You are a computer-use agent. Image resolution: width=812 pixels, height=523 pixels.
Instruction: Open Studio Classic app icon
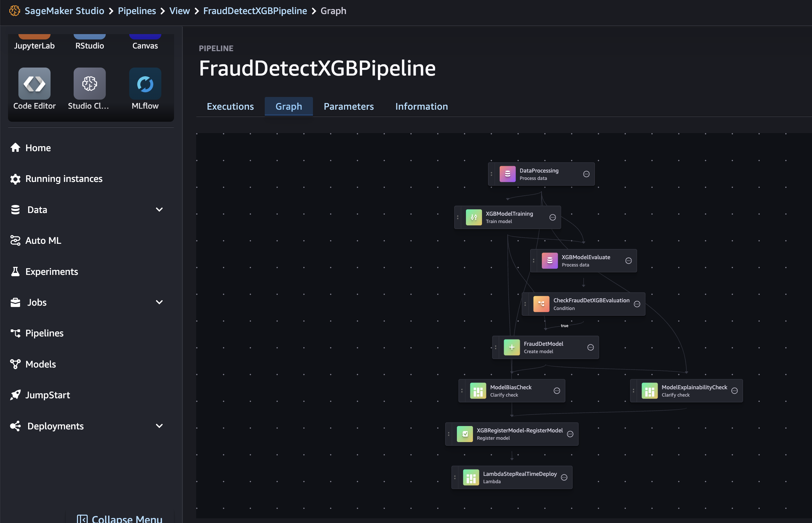(x=89, y=84)
